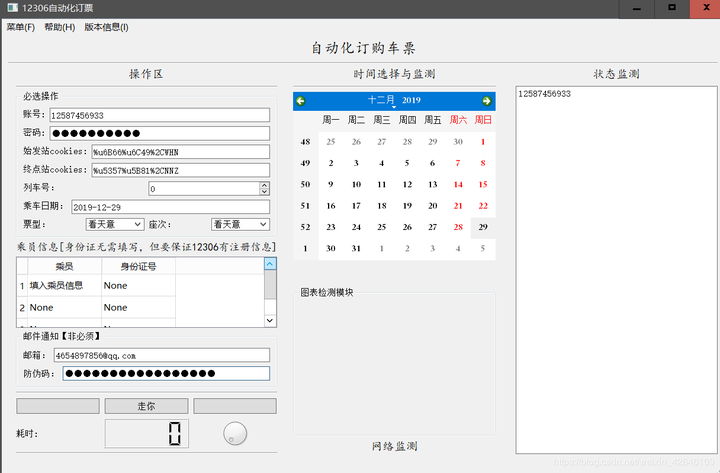
Task: Select November 25 in calendar
Action: click(x=331, y=141)
